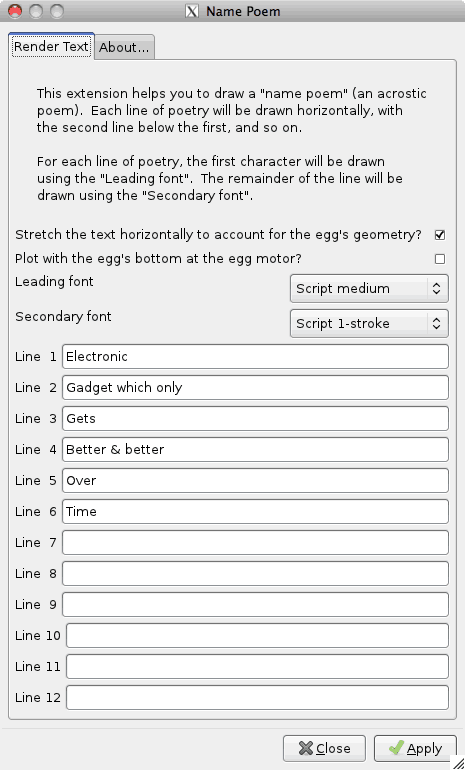The height and width of the screenshot is (770, 465).
Task: Click the Close button
Action: pos(324,748)
